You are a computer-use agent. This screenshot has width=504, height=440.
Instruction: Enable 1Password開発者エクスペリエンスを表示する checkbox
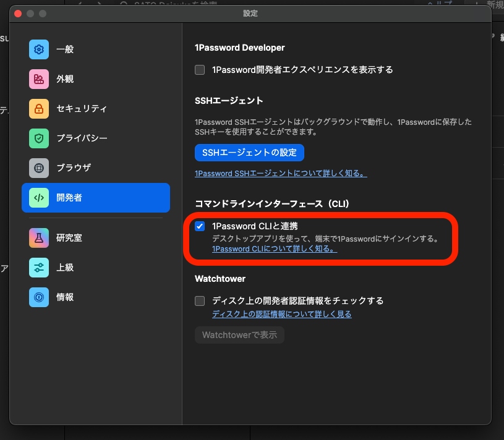click(x=200, y=70)
